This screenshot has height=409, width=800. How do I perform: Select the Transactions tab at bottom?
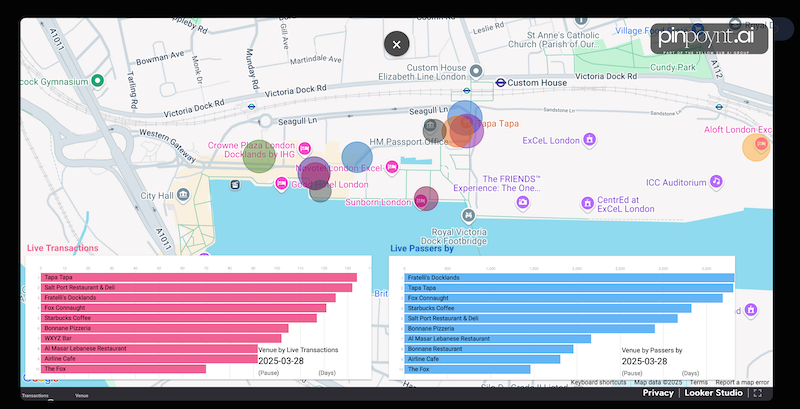tap(35, 395)
